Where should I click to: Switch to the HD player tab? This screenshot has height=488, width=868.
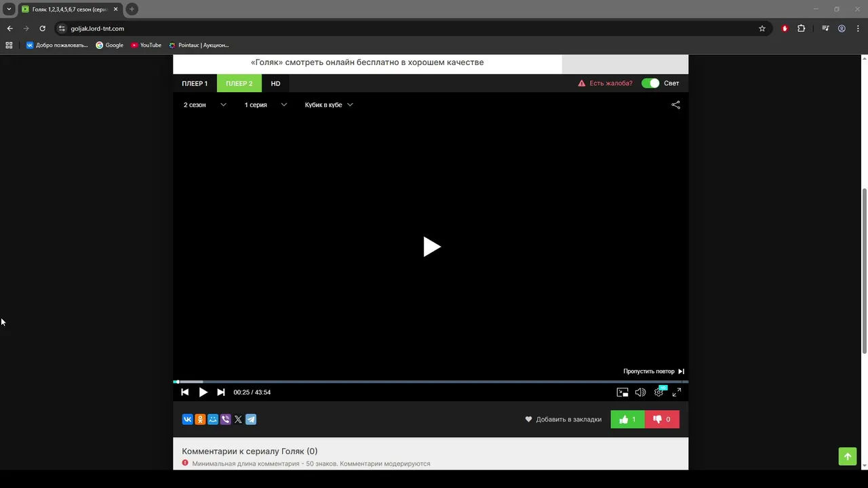(275, 83)
